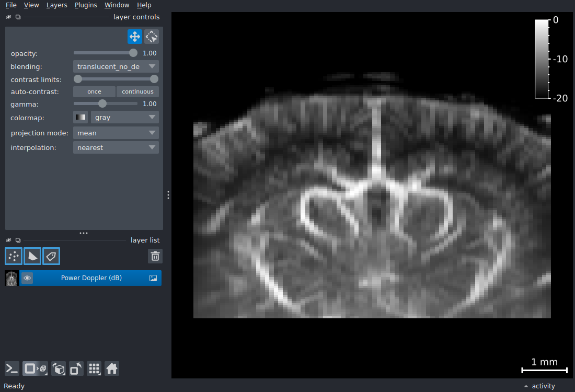This screenshot has width=575, height=392.
Task: Open the Window menu
Action: (x=117, y=5)
